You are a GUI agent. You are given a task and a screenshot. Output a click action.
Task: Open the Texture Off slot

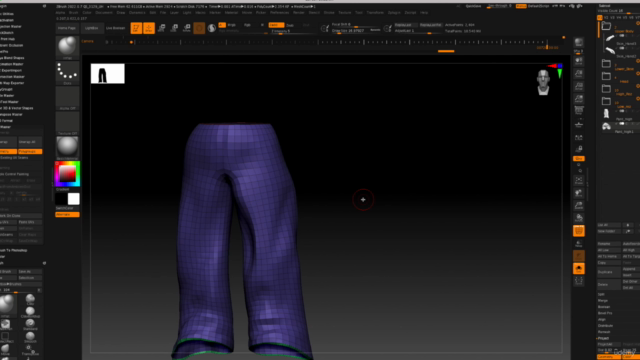[67, 122]
